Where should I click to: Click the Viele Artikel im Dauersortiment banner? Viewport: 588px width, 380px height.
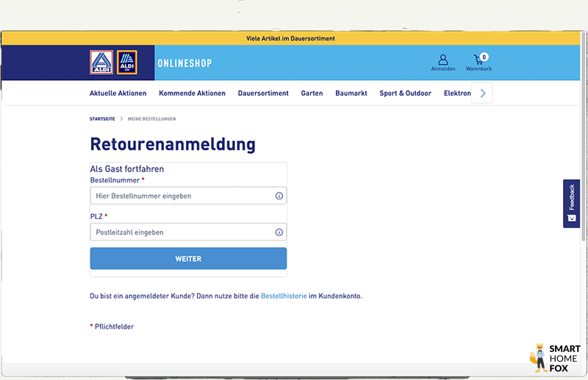[x=290, y=38]
